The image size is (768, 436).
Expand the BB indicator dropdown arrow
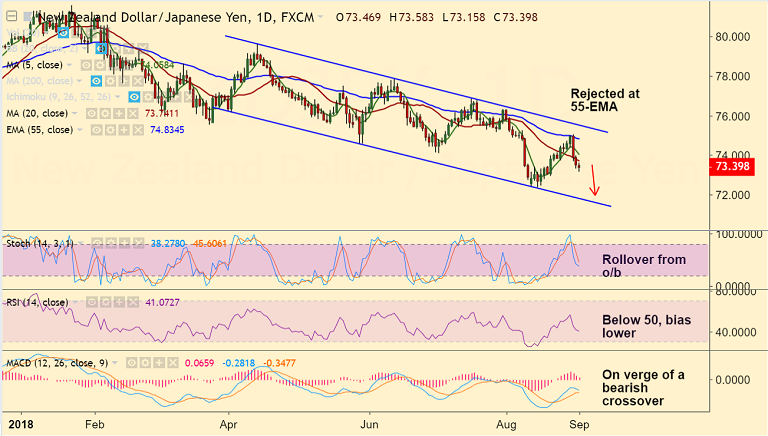coord(84,48)
